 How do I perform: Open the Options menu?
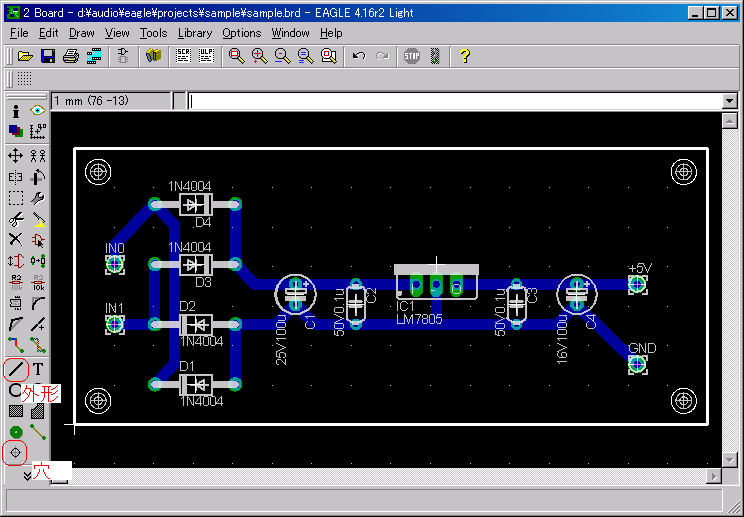pos(242,33)
